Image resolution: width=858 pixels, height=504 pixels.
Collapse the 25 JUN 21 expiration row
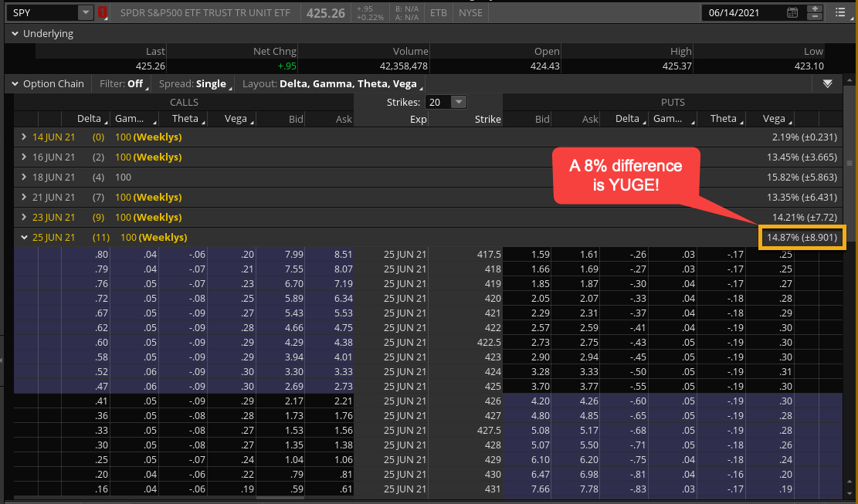point(24,237)
